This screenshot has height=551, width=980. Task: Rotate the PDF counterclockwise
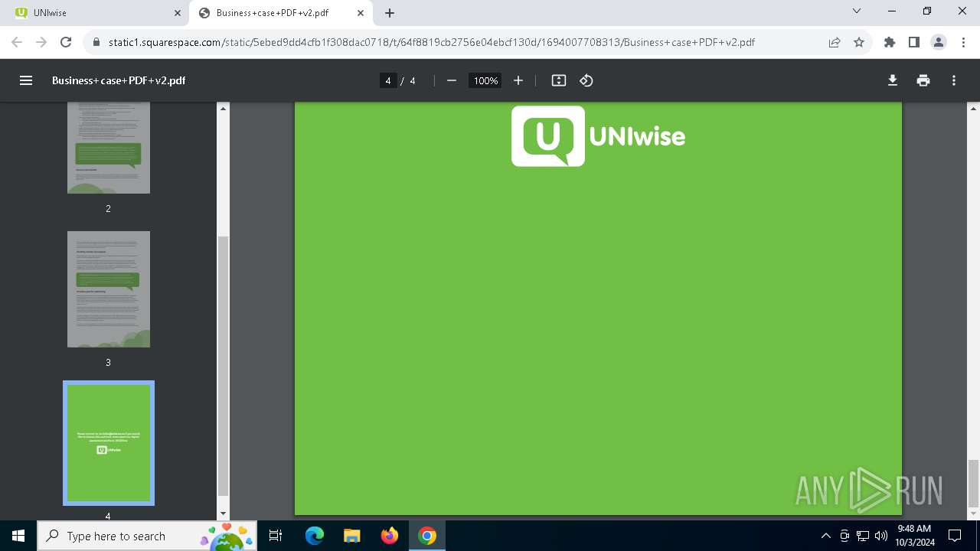(586, 80)
